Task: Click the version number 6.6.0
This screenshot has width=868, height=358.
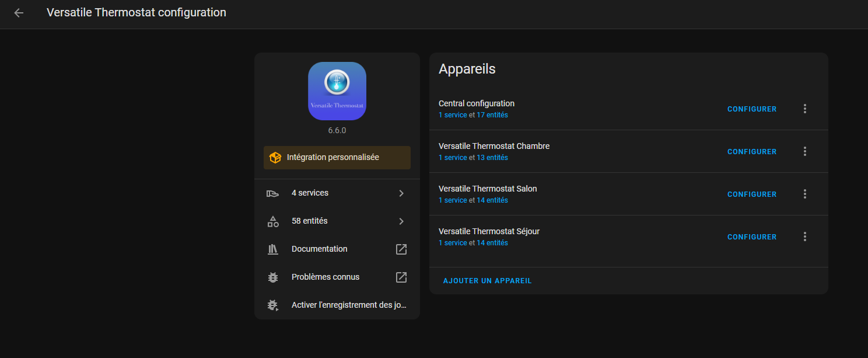Action: (337, 130)
